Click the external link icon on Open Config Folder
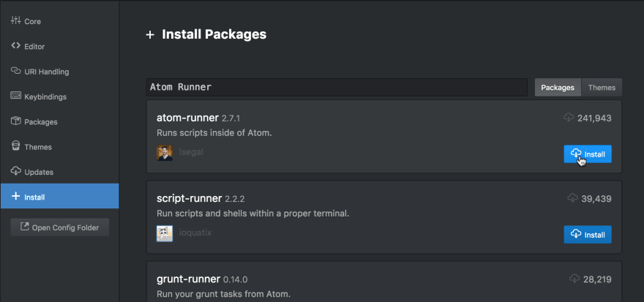This screenshot has height=302, width=644. tap(25, 227)
